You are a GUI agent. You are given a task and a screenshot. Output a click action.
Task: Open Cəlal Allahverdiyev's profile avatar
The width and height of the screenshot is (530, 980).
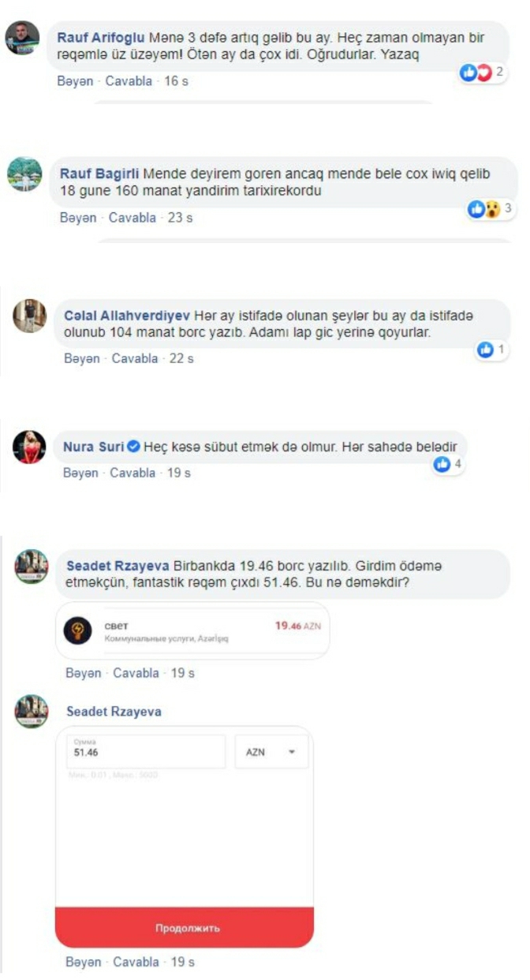point(30,316)
